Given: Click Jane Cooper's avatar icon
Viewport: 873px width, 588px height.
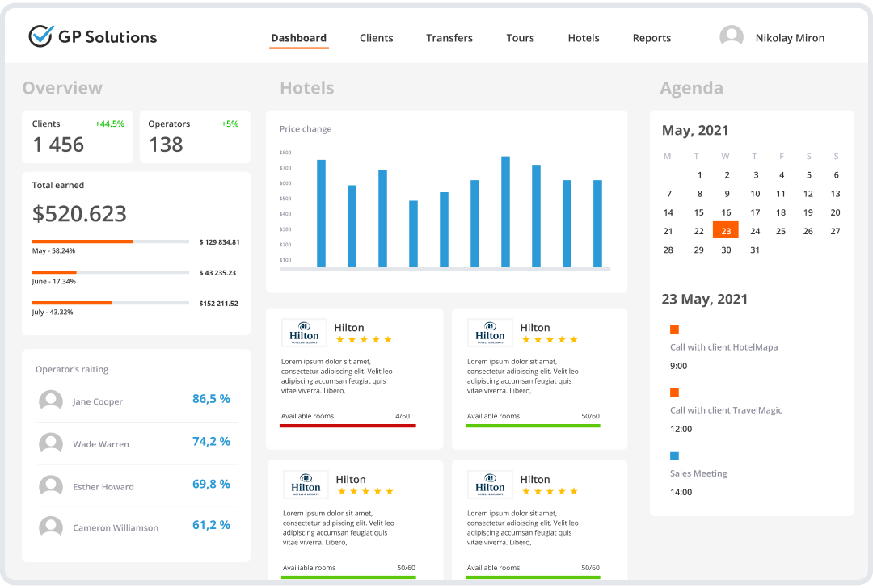Looking at the screenshot, I should [x=51, y=401].
